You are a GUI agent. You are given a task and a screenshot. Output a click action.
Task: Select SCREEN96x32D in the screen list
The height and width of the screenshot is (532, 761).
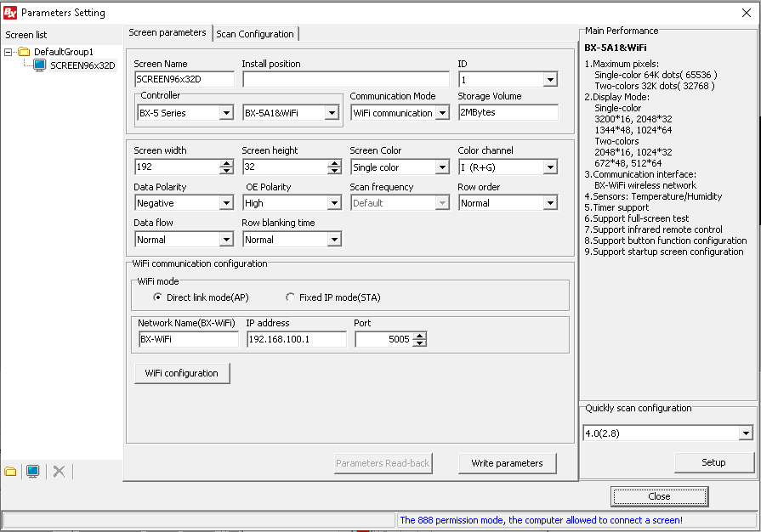pos(82,65)
